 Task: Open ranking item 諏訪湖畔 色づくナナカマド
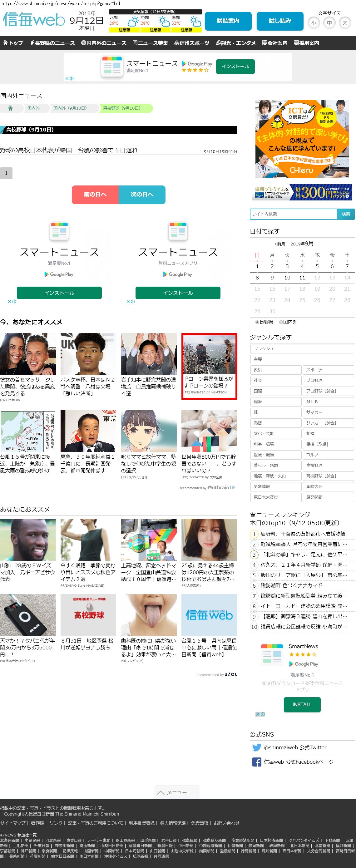pos(292,585)
